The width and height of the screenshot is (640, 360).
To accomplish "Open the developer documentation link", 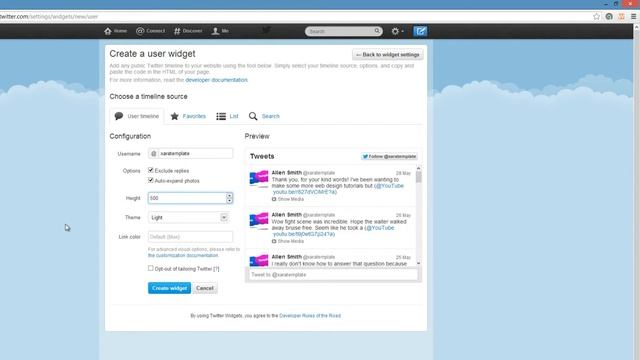I will tap(216, 80).
